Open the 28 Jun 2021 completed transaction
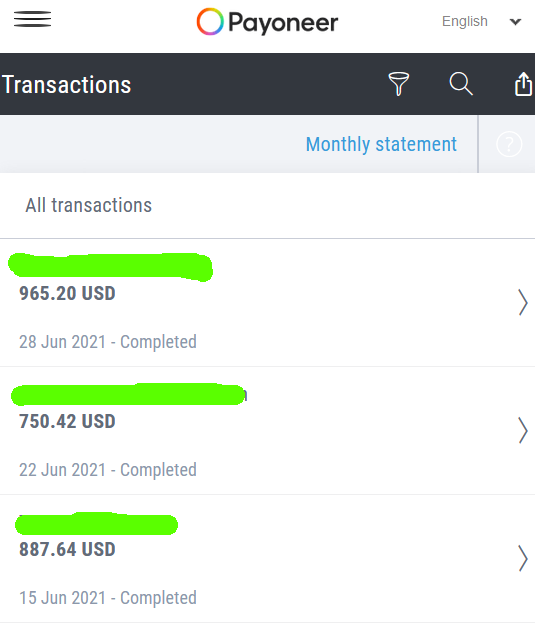This screenshot has width=535, height=624. pos(268,303)
